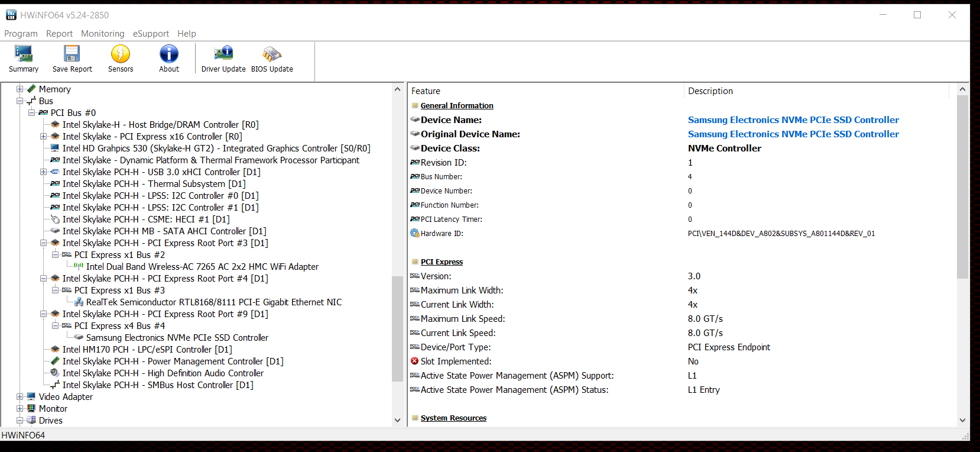Click the Hardware ID globe icon
Screen dimensions: 980x452
(415, 233)
